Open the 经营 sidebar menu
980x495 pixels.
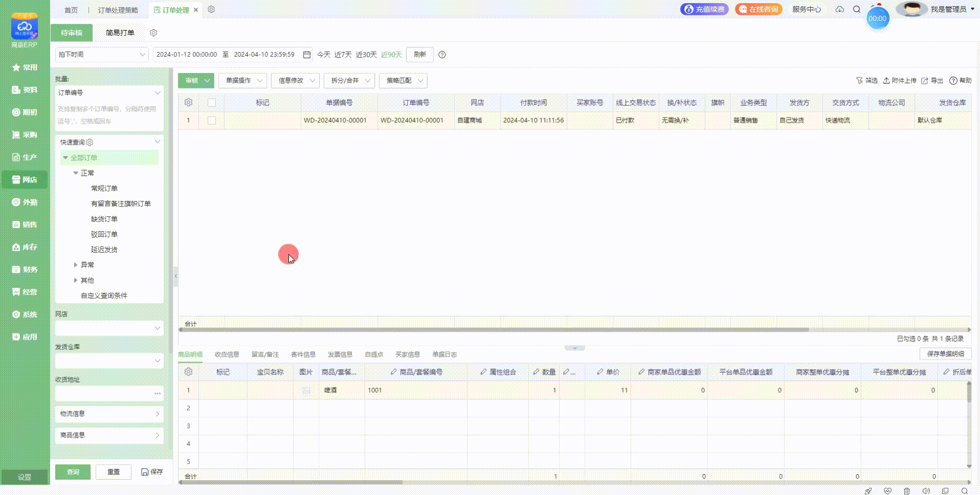(25, 292)
